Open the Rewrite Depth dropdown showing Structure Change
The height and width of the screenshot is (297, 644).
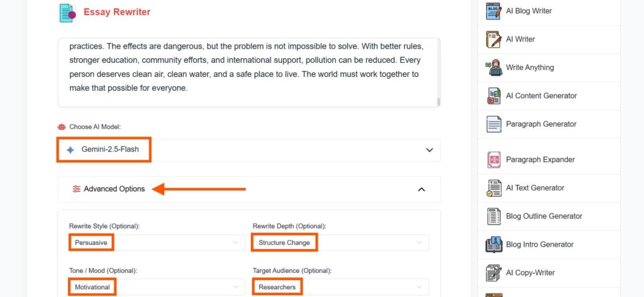coord(340,243)
